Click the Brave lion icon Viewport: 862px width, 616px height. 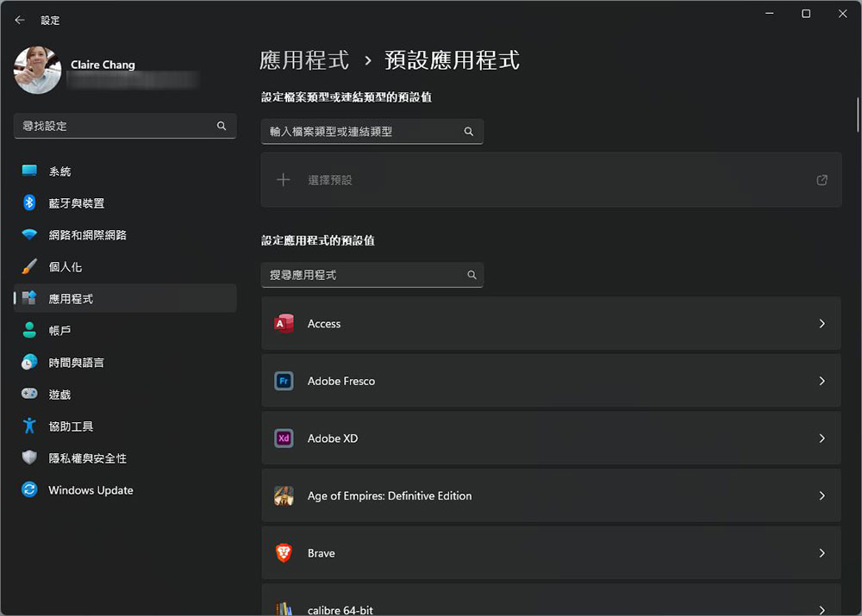tap(284, 553)
